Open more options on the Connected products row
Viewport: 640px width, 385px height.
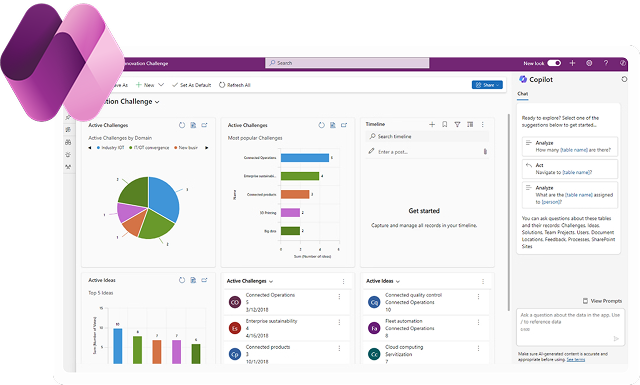339,348
